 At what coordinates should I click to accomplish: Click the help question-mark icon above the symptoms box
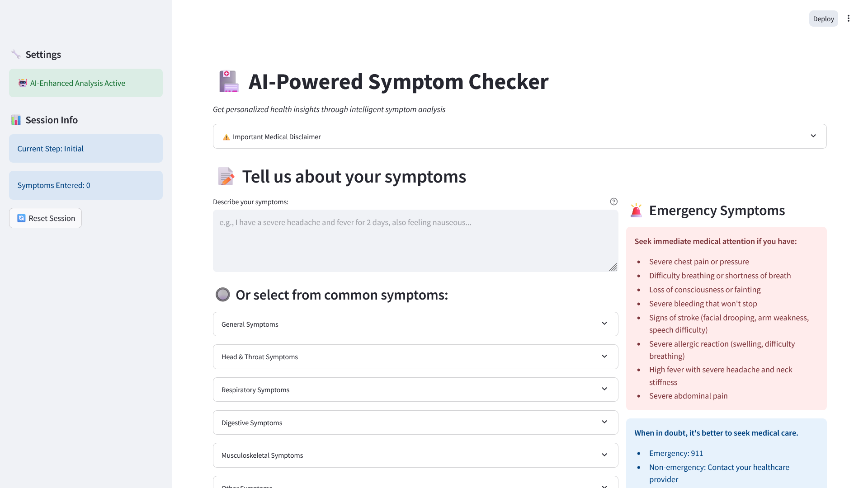tap(613, 202)
